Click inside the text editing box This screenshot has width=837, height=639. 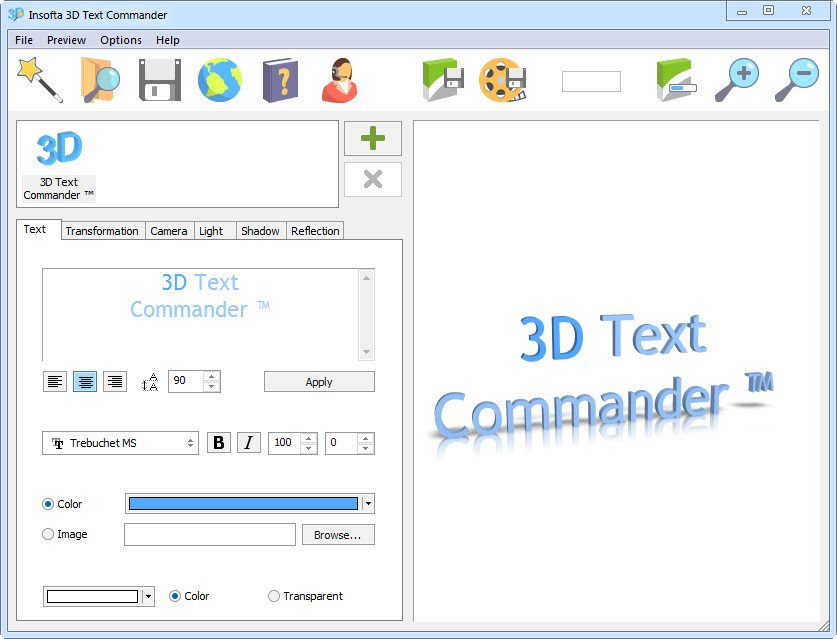pyautogui.click(x=201, y=314)
